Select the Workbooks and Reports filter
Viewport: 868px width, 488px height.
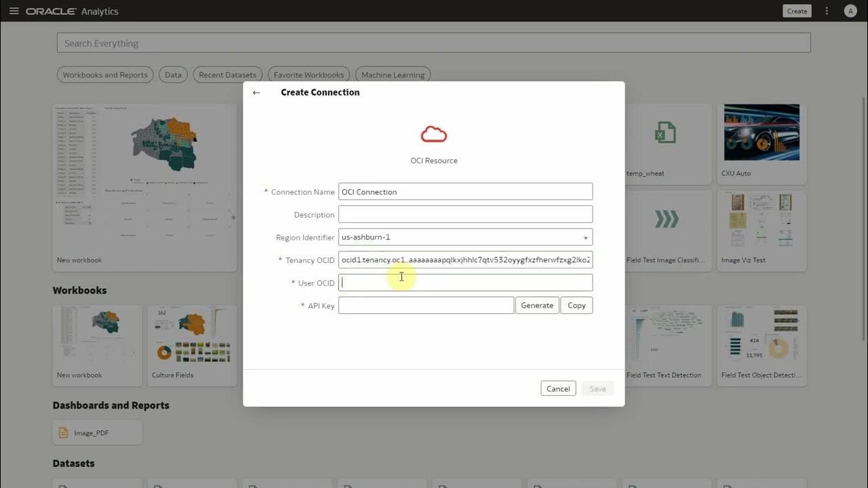point(105,75)
